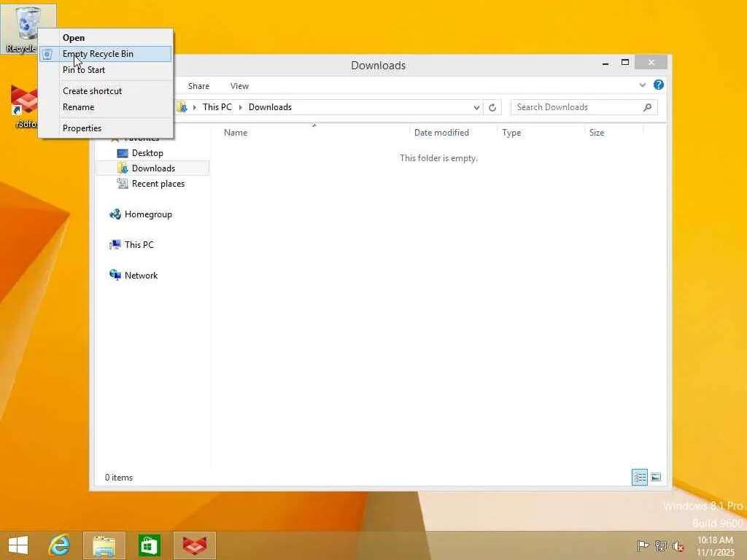The width and height of the screenshot is (747, 560).
Task: Sort by the Type column header
Action: pyautogui.click(x=511, y=133)
